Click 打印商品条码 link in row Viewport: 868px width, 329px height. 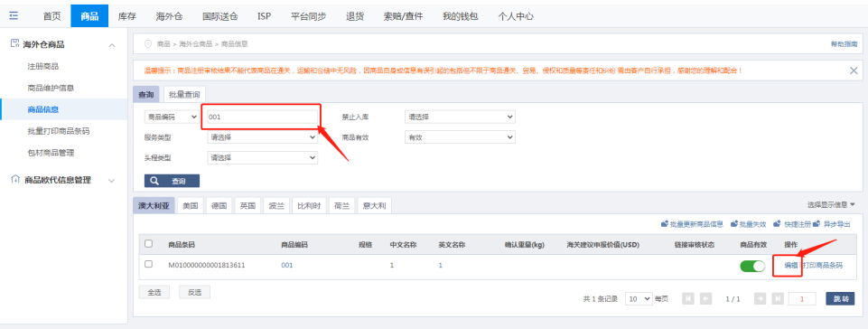pos(823,266)
